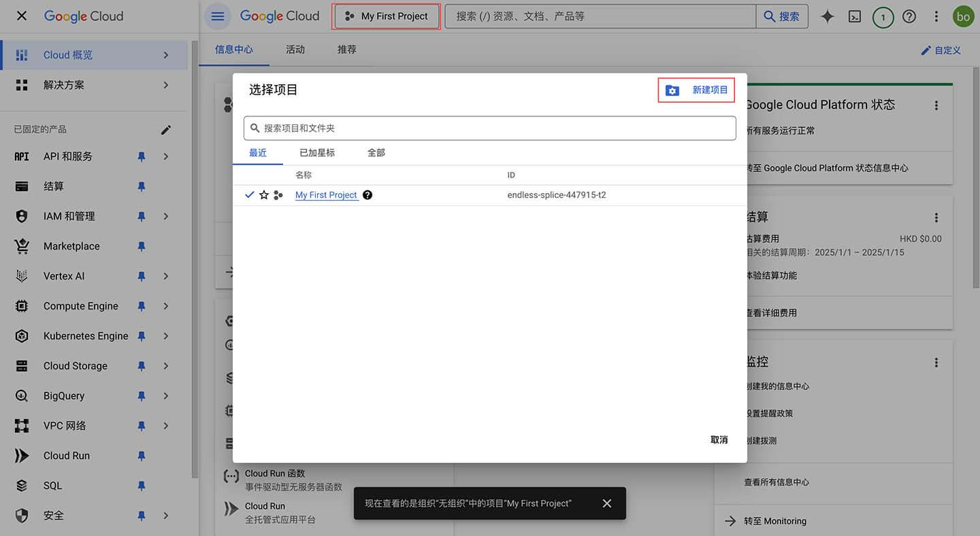Viewport: 980px width, 536px height.
Task: Click the Compute Engine chip icon
Action: tap(22, 306)
